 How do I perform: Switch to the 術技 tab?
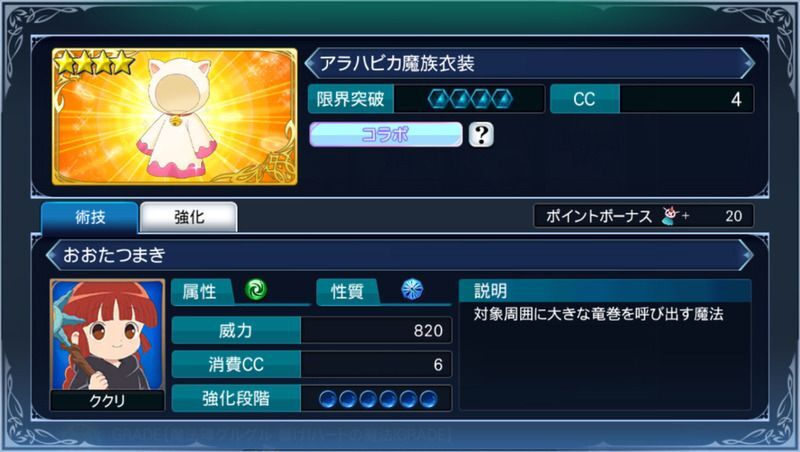point(90,217)
